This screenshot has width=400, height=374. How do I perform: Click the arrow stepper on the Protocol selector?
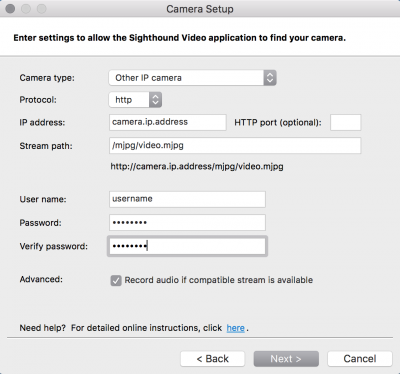155,100
